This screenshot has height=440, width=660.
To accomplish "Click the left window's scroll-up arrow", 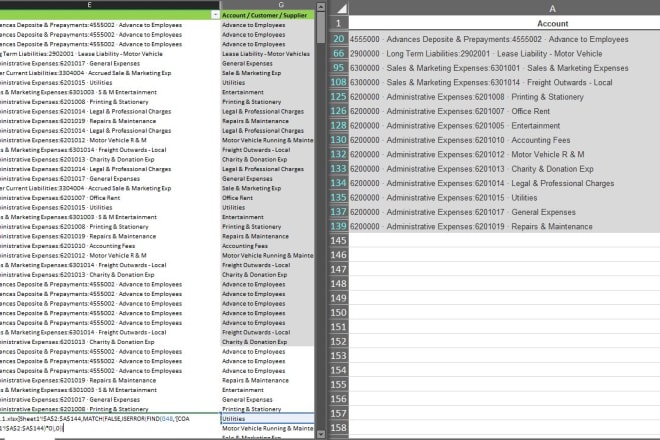I will (x=321, y=6).
